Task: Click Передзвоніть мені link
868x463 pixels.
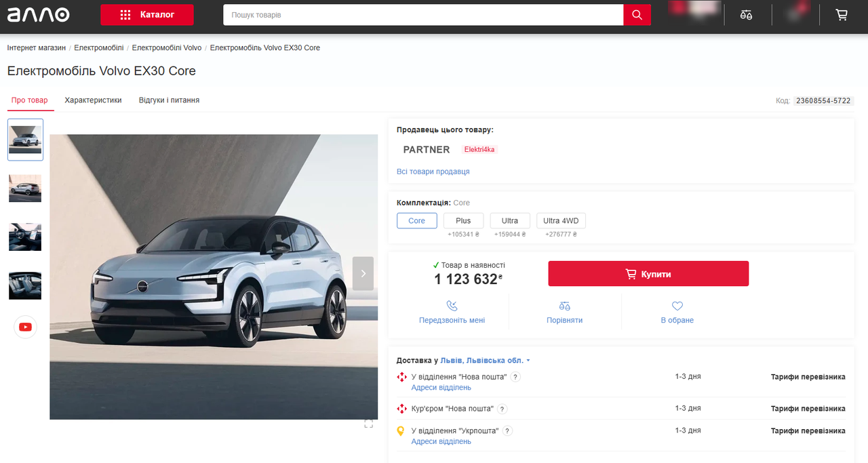Action: [x=452, y=320]
